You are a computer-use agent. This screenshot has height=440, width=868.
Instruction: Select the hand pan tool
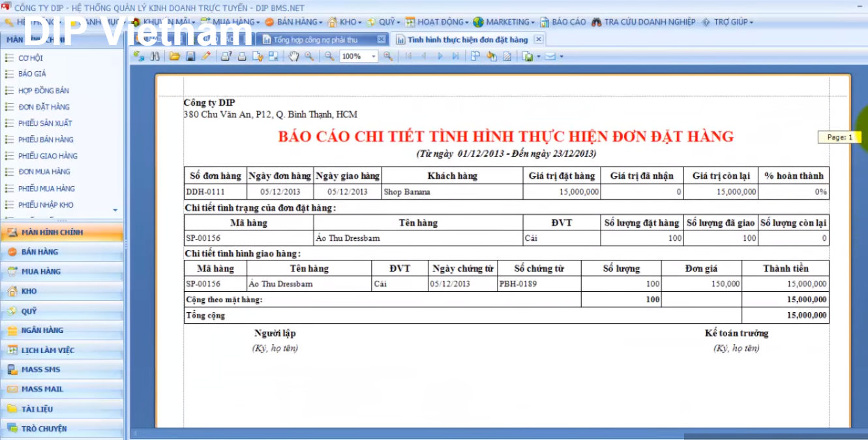tap(293, 56)
